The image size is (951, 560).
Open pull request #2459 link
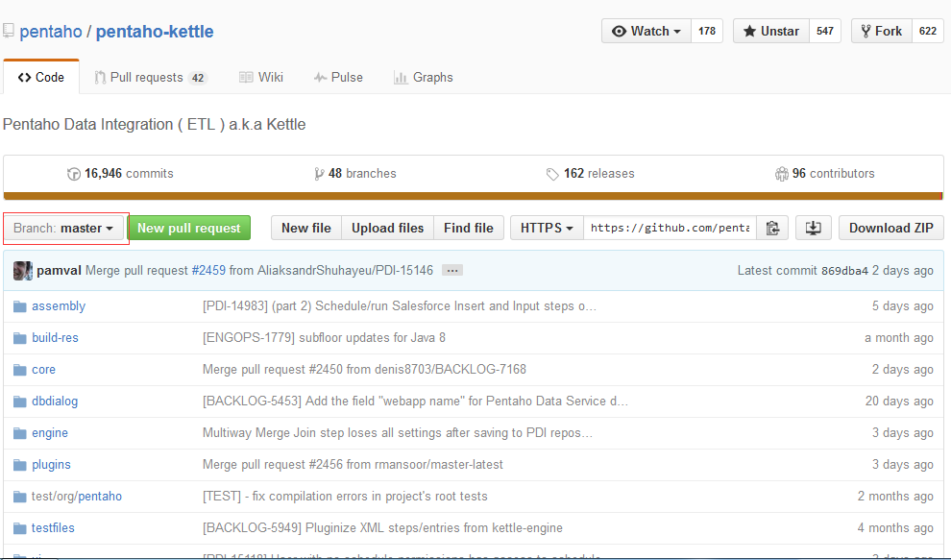click(208, 271)
